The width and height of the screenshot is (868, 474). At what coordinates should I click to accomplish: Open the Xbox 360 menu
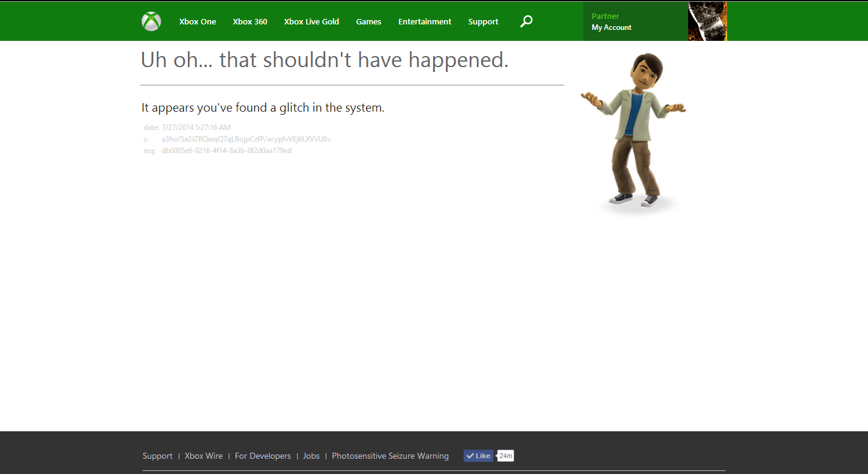click(x=250, y=21)
